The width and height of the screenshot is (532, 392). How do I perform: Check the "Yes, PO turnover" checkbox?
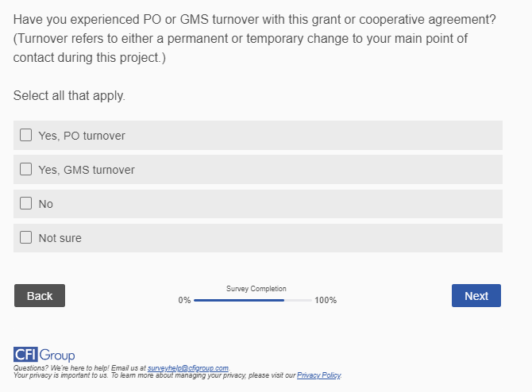[x=26, y=136]
